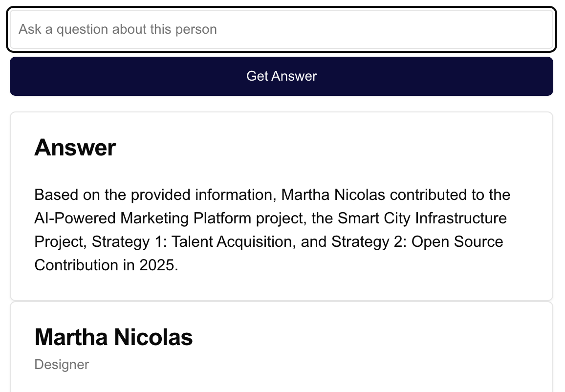The image size is (565, 392).
Task: Click 'AI-Powered Marketing Platform' in the answer
Action: (143, 218)
